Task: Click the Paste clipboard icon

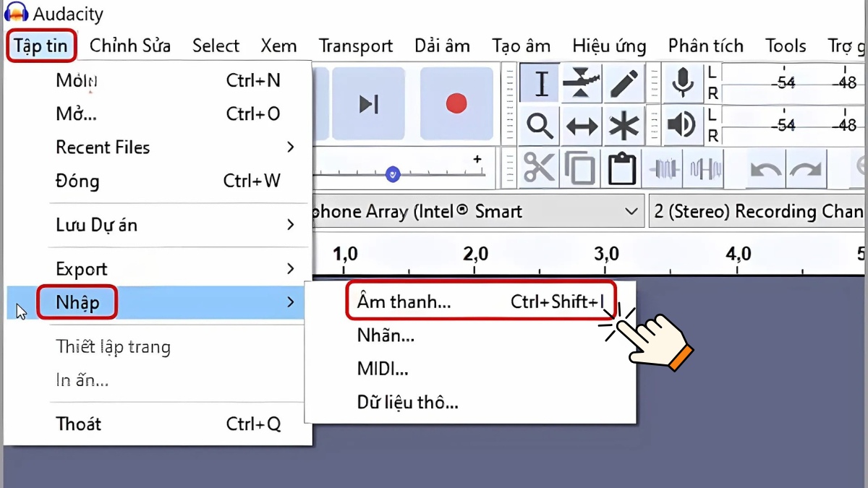Action: [621, 168]
